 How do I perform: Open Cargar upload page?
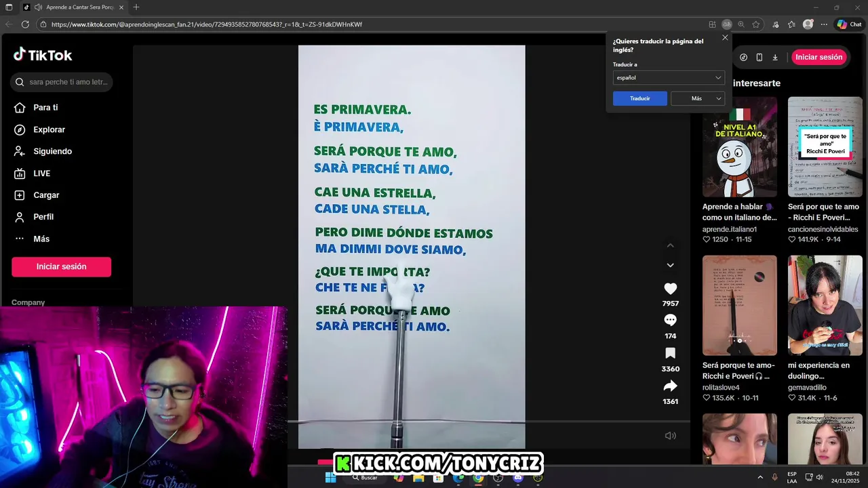coord(37,195)
